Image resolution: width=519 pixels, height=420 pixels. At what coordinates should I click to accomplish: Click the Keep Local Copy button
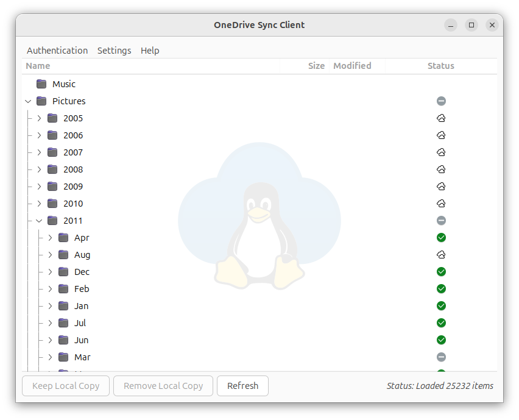pyautogui.click(x=65, y=386)
